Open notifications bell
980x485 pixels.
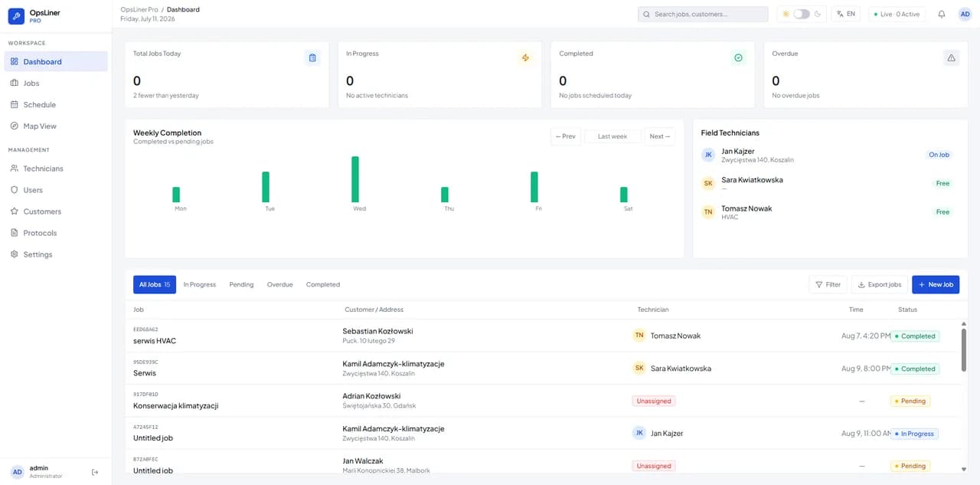pos(942,14)
